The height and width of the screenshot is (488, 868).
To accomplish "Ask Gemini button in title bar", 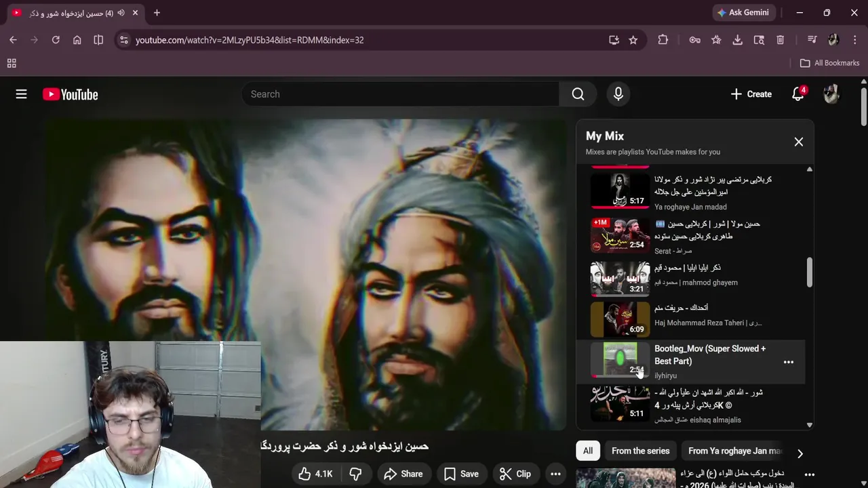I will (x=744, y=12).
